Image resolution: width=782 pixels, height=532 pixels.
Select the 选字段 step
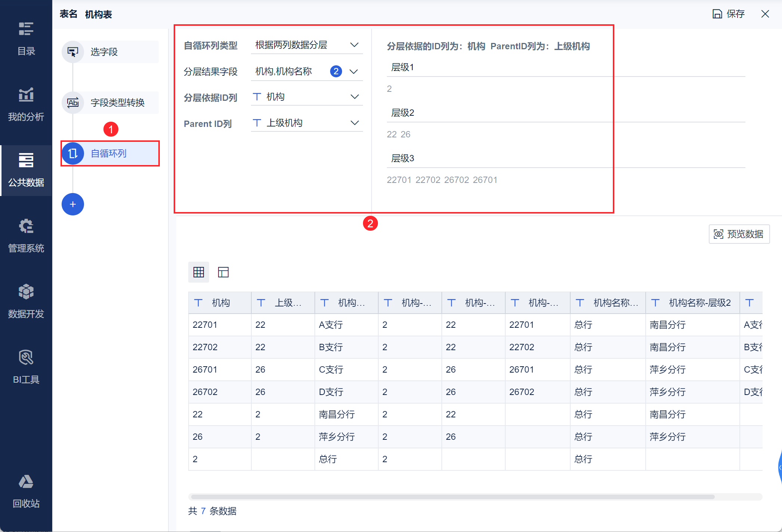point(110,52)
